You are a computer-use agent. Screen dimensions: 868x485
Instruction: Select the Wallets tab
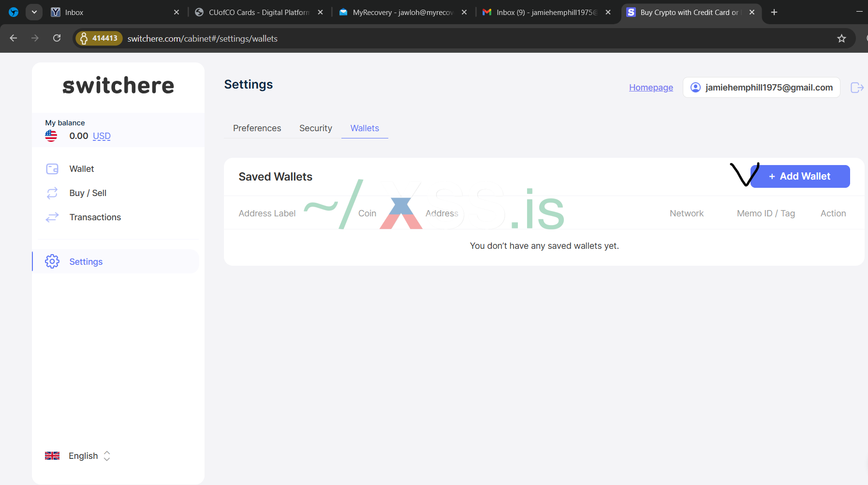click(365, 128)
